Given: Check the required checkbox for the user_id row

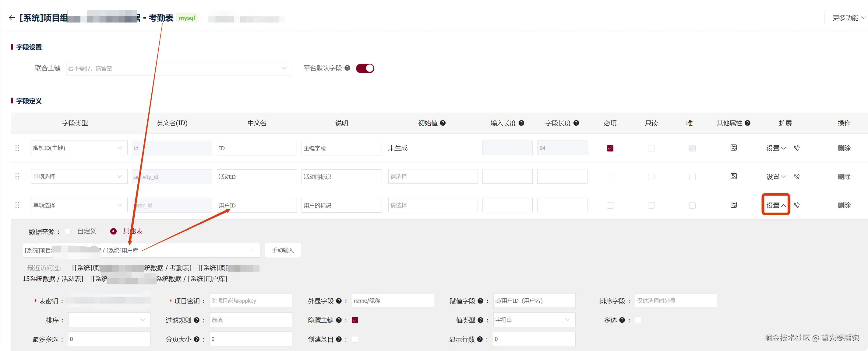Looking at the screenshot, I should (610, 205).
